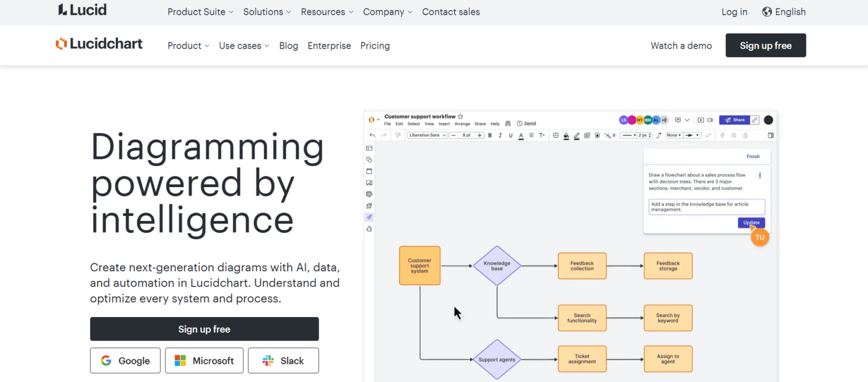
Task: Toggle italic text formatting
Action: click(500, 135)
